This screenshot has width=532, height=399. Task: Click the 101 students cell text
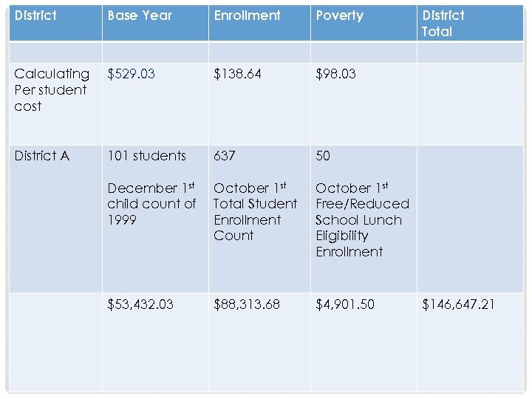point(146,156)
